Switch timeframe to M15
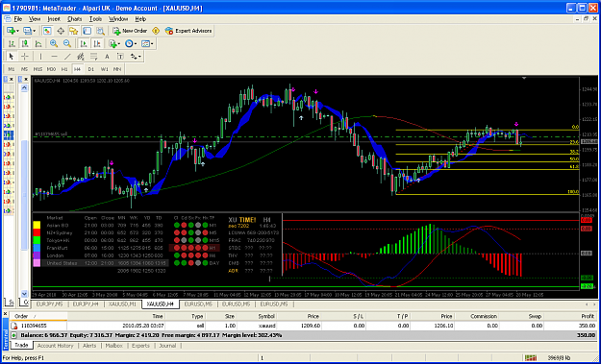601x364 pixels. pyautogui.click(x=38, y=69)
